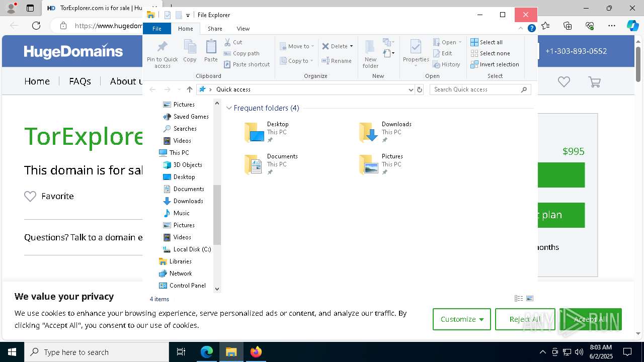
Task: Open Microsoft Edge from the taskbar
Action: (x=207, y=352)
